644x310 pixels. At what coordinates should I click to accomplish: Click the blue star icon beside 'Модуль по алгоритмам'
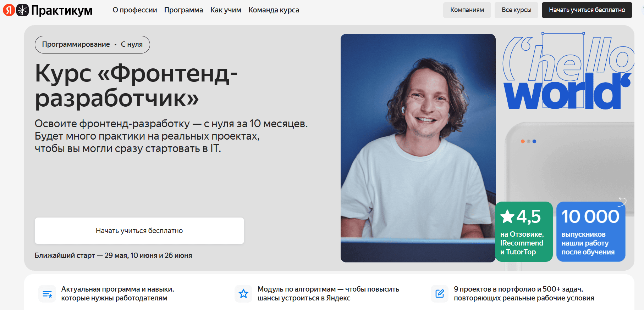pyautogui.click(x=243, y=294)
